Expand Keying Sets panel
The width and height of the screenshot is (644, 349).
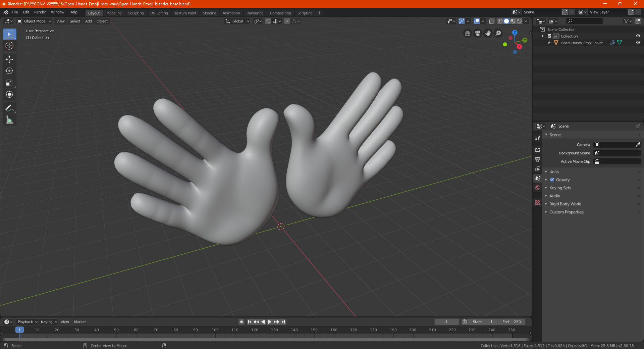pyautogui.click(x=560, y=188)
